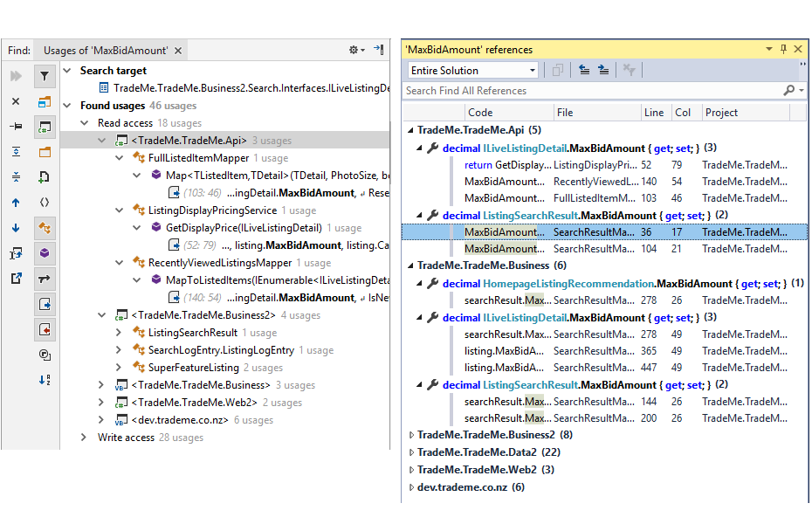The width and height of the screenshot is (812, 524).
Task: Collapse TradeMe.TradeMe.Business (6) group
Action: coord(410,265)
